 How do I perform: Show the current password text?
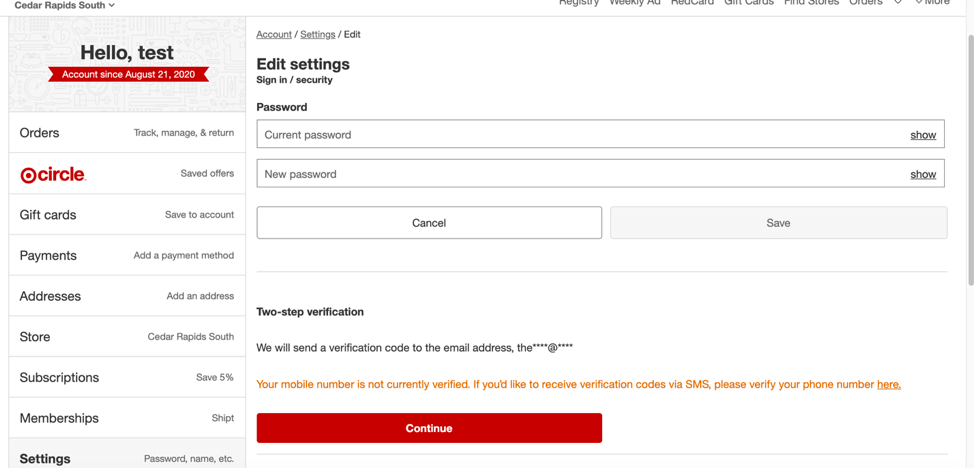(x=922, y=135)
